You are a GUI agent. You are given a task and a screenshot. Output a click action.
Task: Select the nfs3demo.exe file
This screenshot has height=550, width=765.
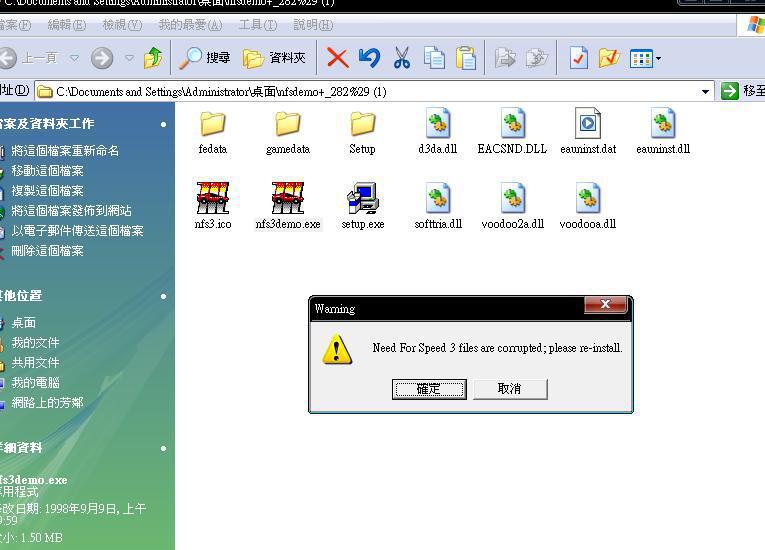[x=288, y=206]
